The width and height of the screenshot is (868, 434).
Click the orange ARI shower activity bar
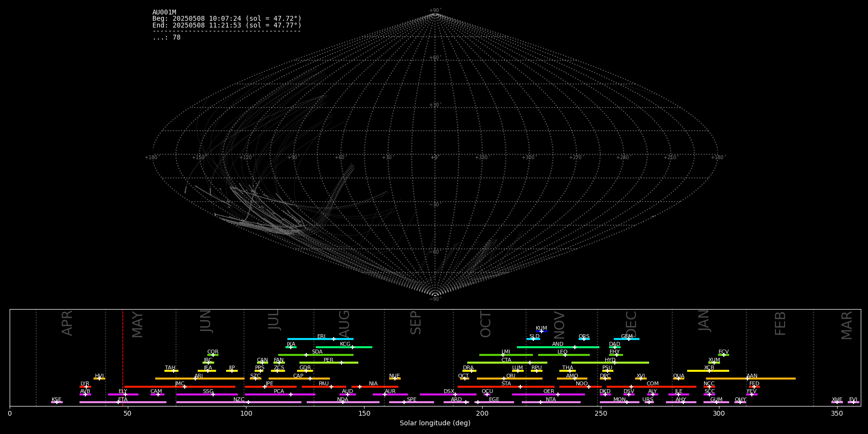200,379
